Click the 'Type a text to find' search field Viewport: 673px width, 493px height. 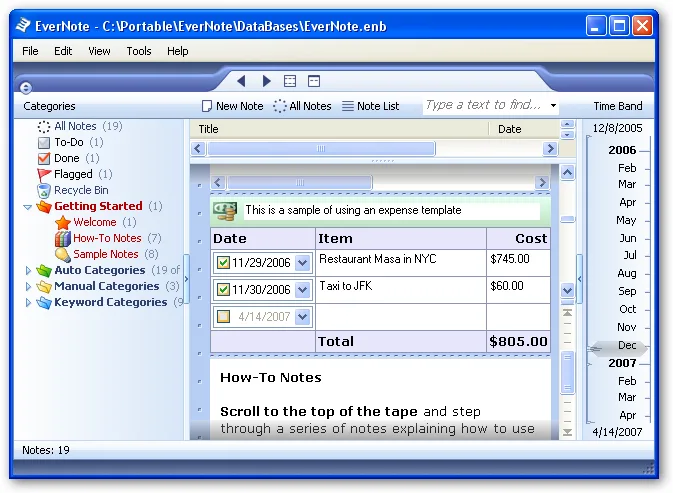(485, 105)
